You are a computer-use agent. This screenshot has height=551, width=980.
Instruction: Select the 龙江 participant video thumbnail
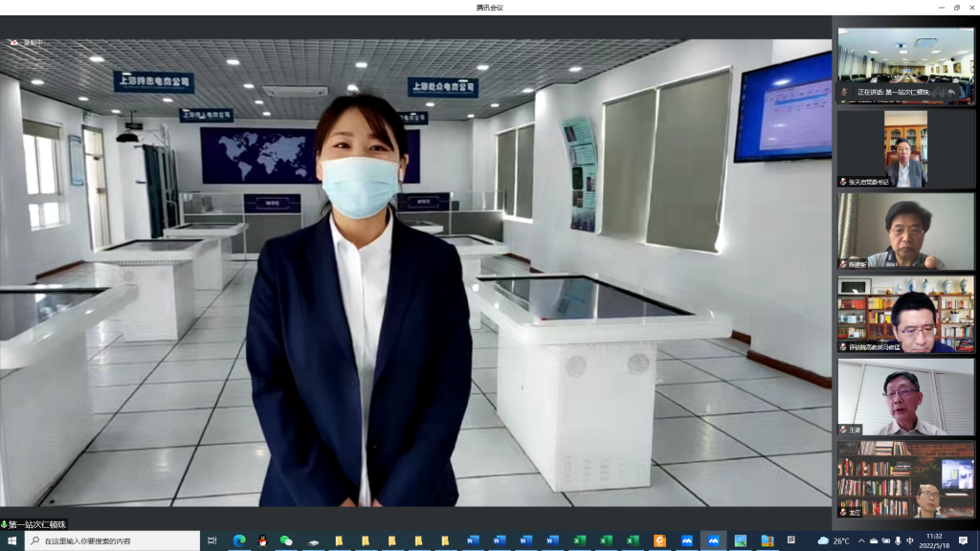pyautogui.click(x=906, y=478)
